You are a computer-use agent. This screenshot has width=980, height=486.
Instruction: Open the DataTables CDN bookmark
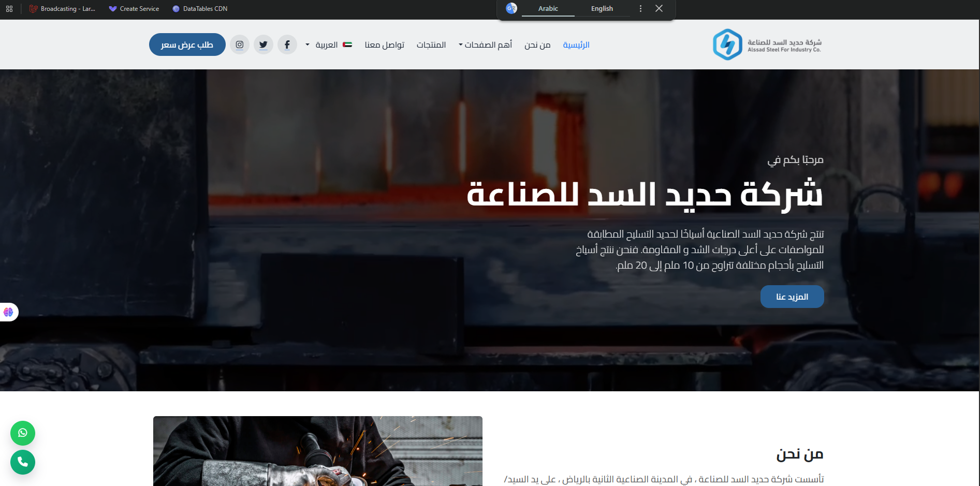click(199, 8)
